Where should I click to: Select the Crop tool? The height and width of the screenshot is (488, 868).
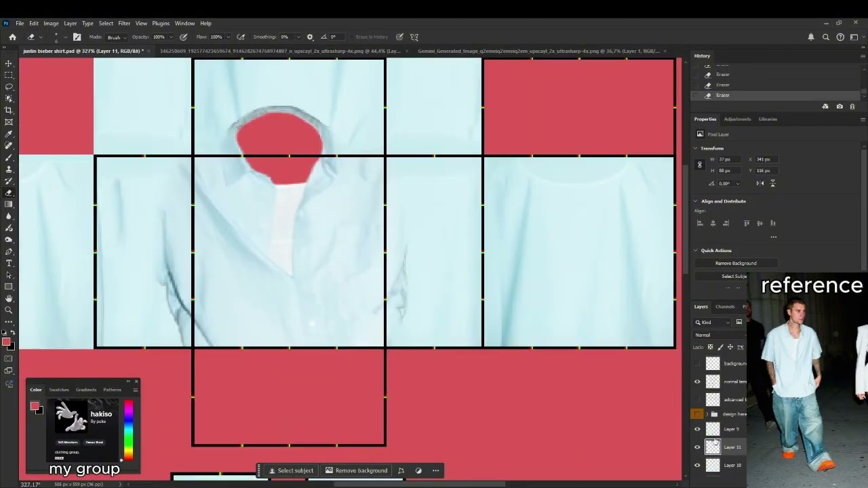tap(9, 110)
